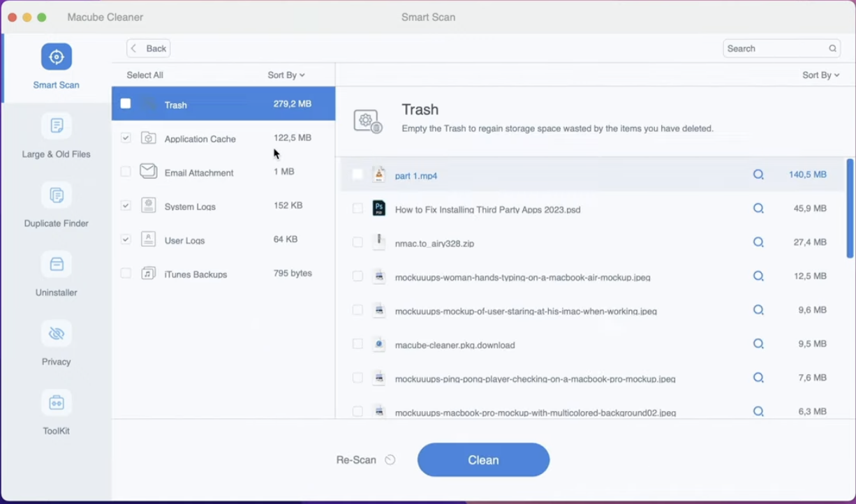Select the Uninstaller icon
The height and width of the screenshot is (504, 856).
click(56, 264)
